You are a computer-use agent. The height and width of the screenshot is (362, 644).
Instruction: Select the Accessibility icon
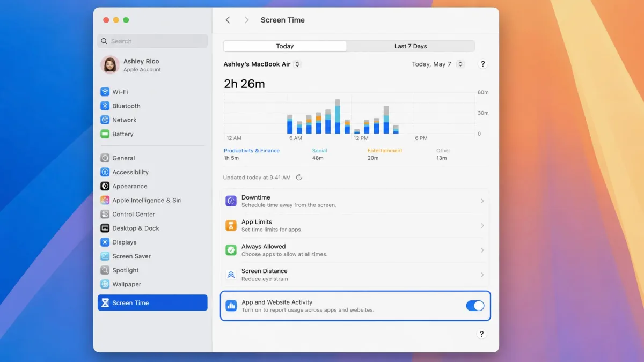pyautogui.click(x=105, y=172)
